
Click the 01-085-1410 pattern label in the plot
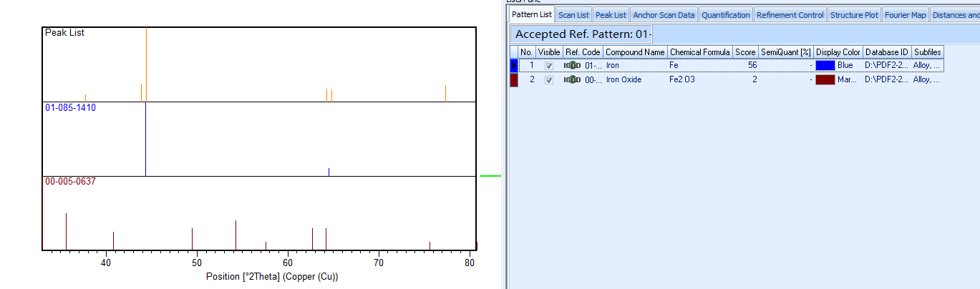[x=70, y=107]
